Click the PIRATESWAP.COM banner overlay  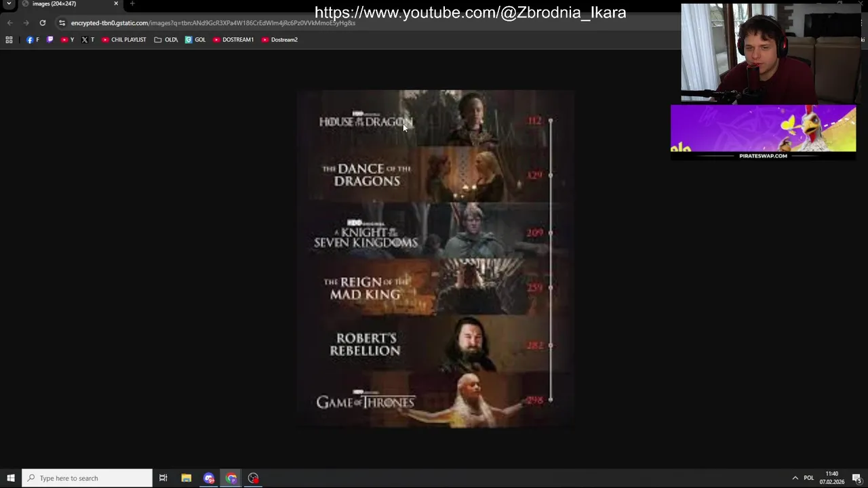[x=763, y=132]
